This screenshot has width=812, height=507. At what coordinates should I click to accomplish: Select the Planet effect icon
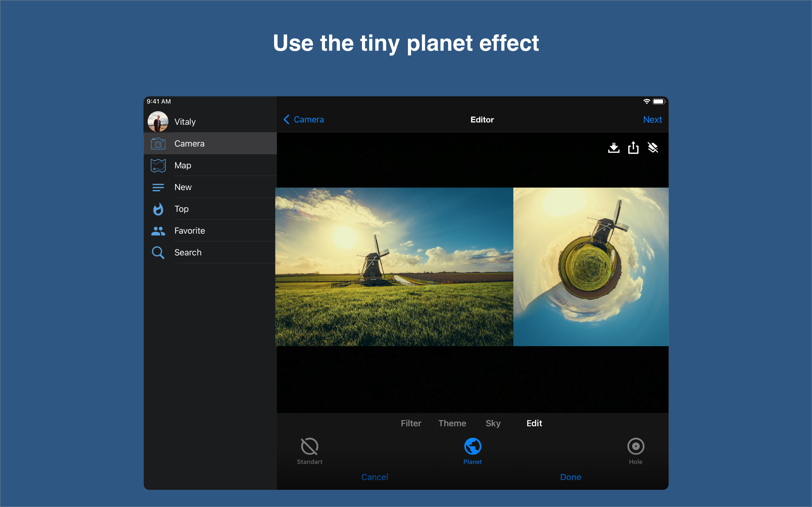(473, 446)
